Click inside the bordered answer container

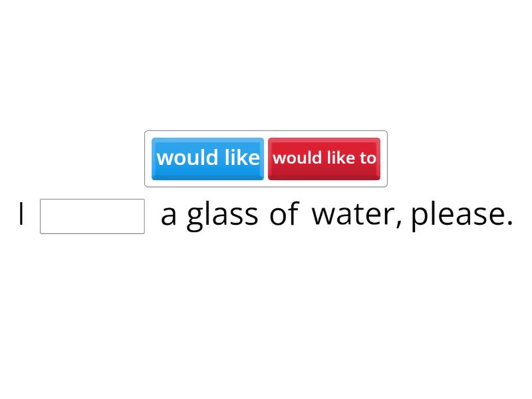(x=266, y=158)
